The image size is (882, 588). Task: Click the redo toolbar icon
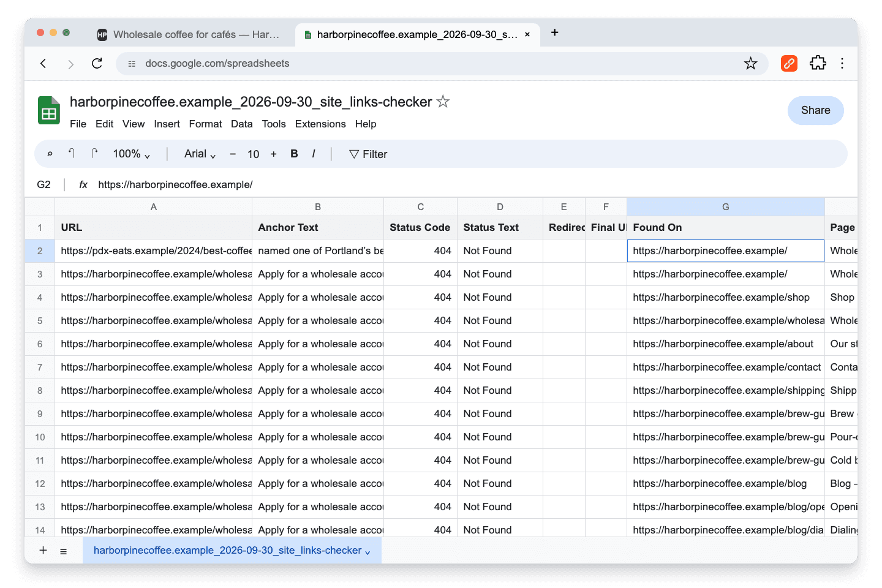(94, 154)
